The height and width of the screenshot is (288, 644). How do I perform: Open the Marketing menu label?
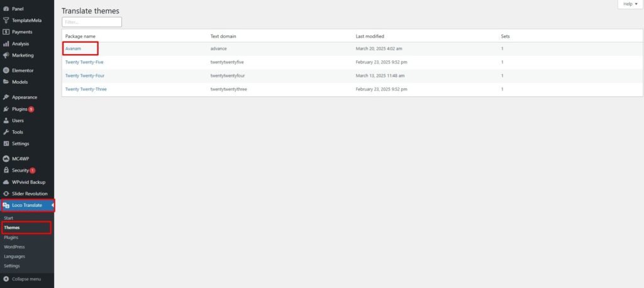coord(23,55)
